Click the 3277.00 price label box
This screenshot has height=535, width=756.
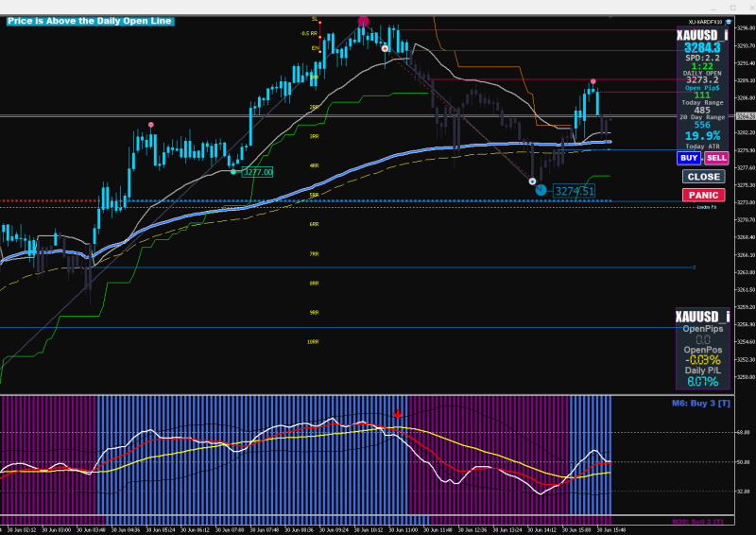[257, 172]
